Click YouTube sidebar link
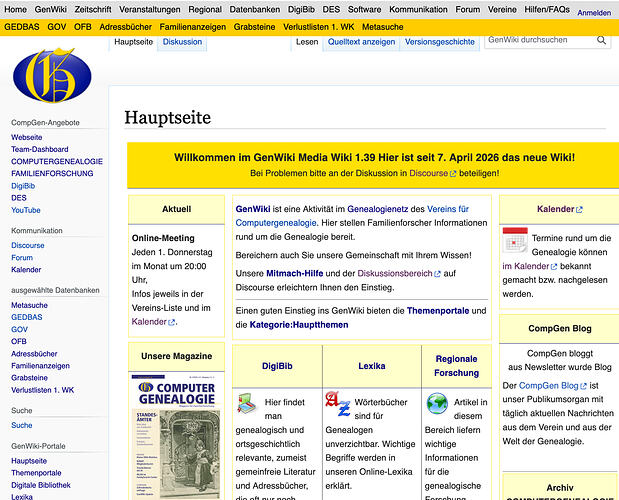The width and height of the screenshot is (619, 500). pos(26,210)
